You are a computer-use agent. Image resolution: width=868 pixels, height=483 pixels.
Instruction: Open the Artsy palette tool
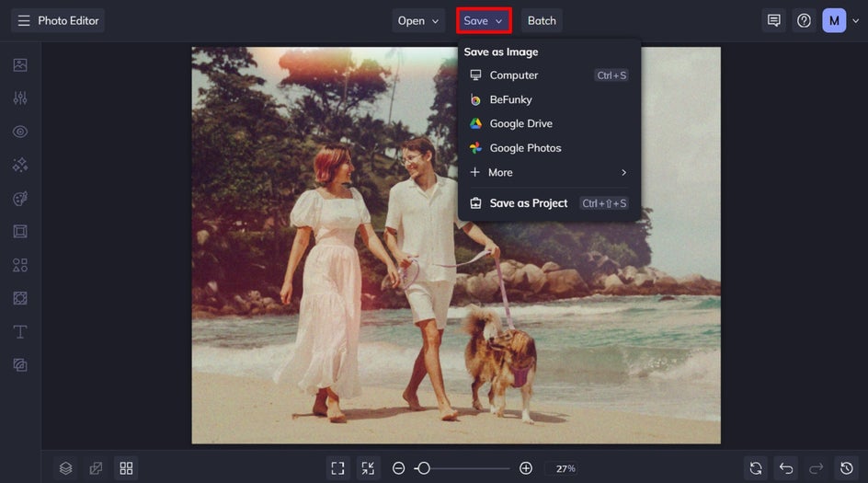click(20, 199)
